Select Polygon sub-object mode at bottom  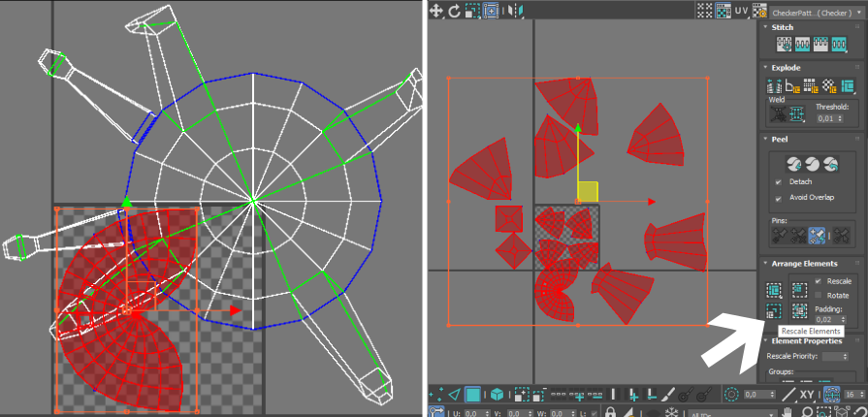point(472,395)
